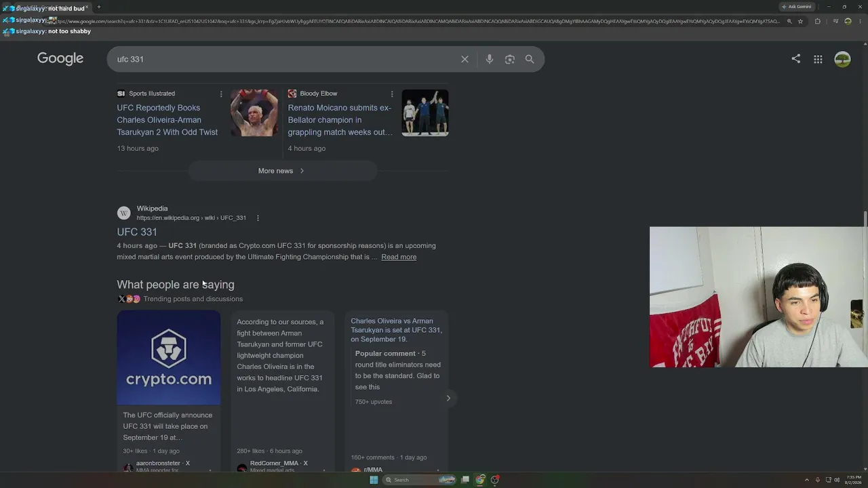The height and width of the screenshot is (488, 868).
Task: Click the Chrome icon in the taskbar
Action: 480,480
